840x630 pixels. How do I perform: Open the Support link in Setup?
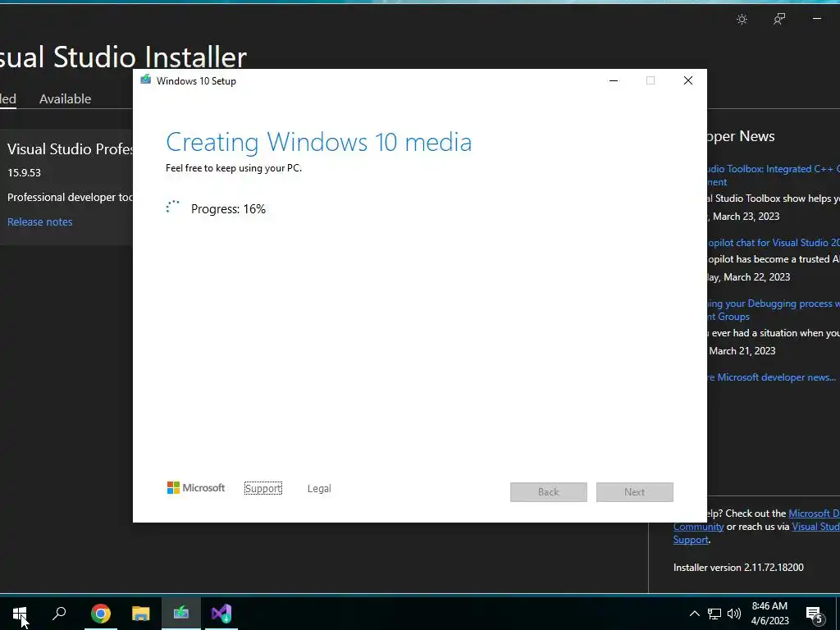[x=263, y=489]
